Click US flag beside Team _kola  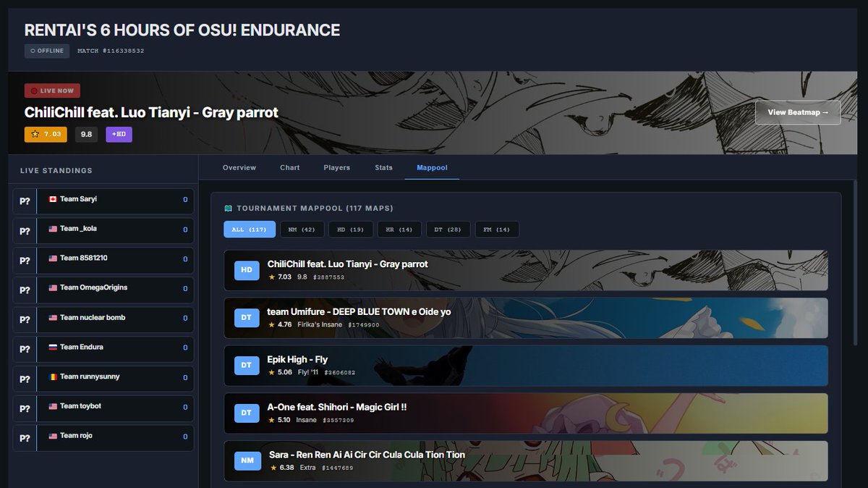coord(53,229)
